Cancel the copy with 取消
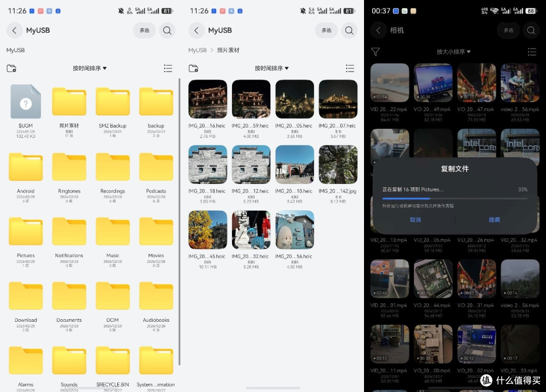This screenshot has height=392, width=546. coord(416,220)
